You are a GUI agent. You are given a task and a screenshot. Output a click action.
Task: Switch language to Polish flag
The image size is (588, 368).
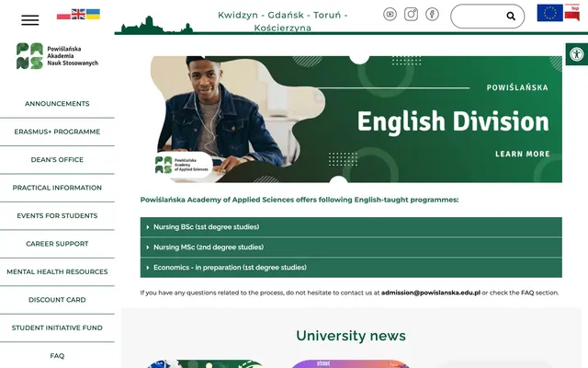[x=63, y=16]
